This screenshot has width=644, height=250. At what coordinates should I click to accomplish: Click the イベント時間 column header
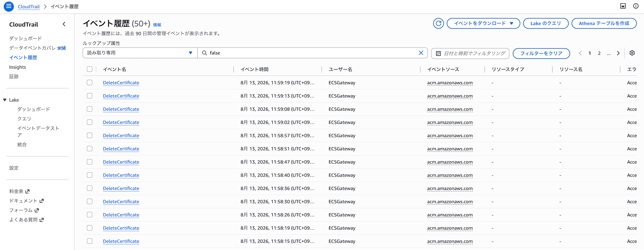point(254,69)
